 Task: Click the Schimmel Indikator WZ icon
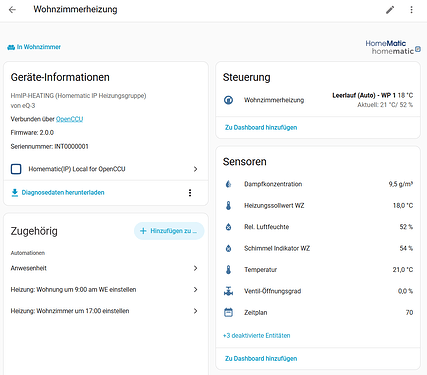coord(228,248)
